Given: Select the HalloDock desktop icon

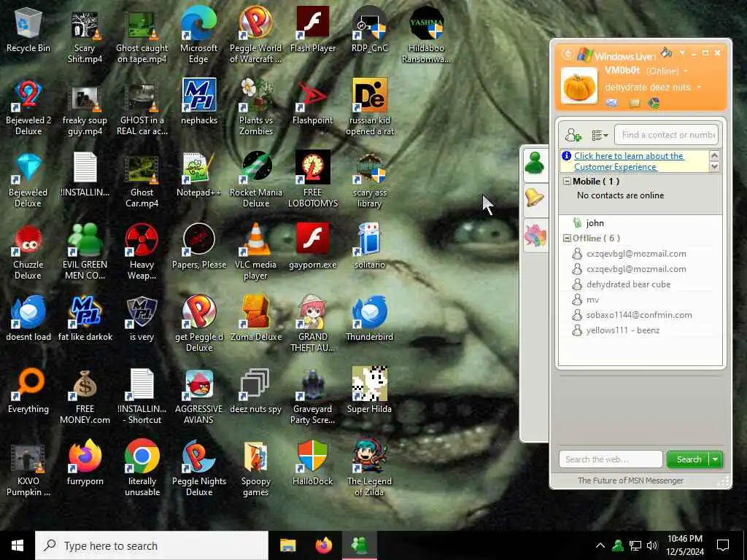Looking at the screenshot, I should click(312, 463).
